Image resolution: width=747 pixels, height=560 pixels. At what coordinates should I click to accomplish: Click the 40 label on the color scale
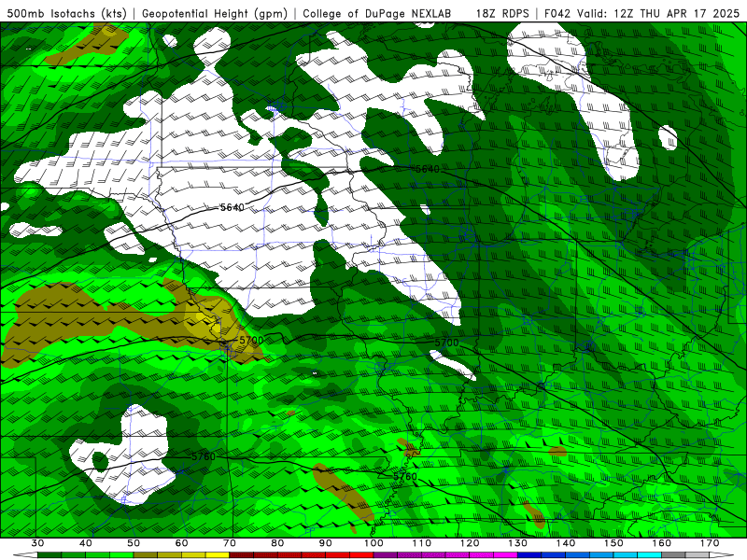(86, 543)
